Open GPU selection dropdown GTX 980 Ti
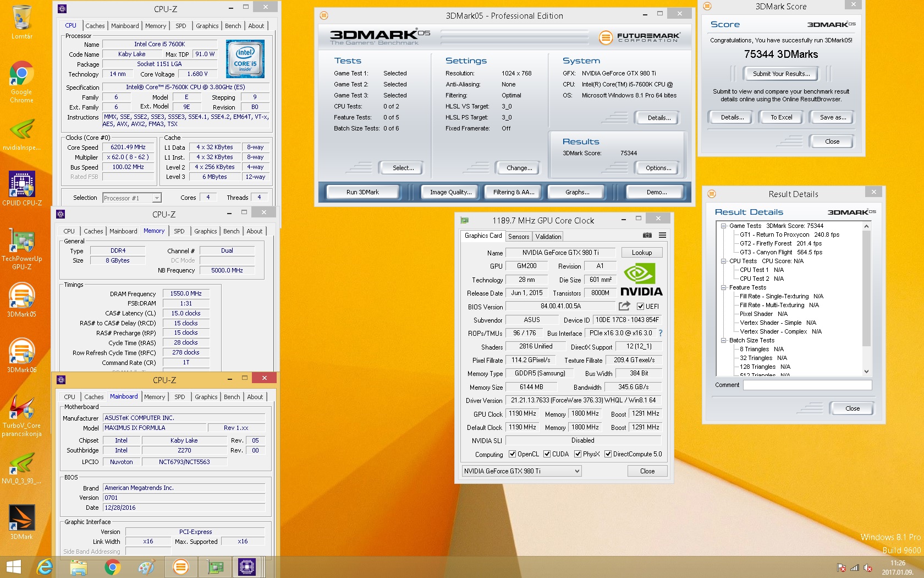Image resolution: width=924 pixels, height=578 pixels. pos(521,471)
